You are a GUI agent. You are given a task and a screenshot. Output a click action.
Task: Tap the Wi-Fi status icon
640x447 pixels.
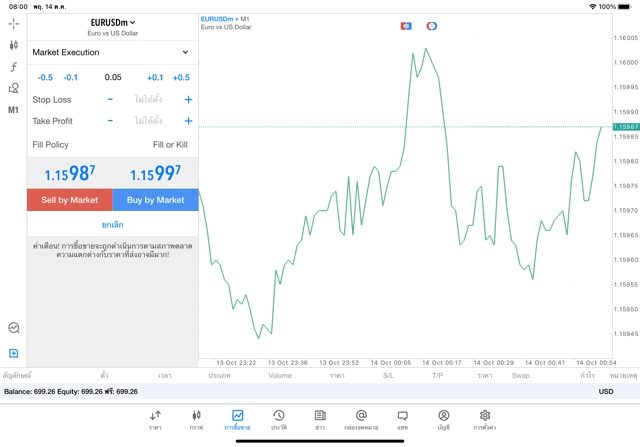593,7
